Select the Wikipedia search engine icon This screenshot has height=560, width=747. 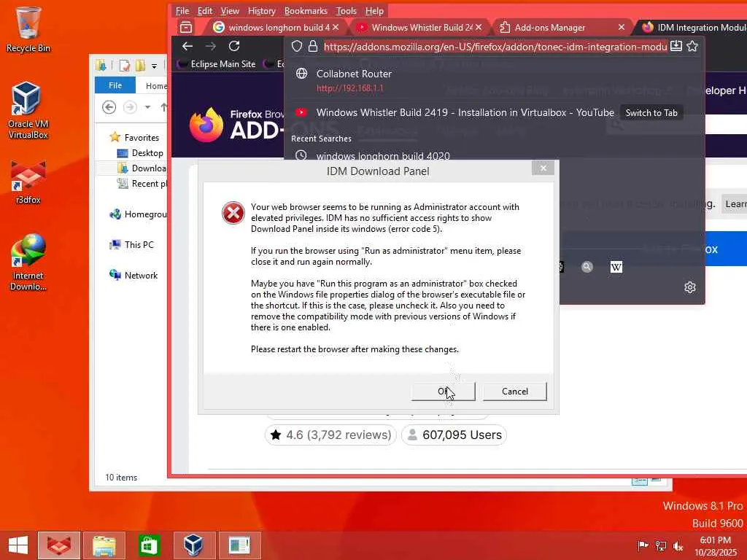(616, 267)
